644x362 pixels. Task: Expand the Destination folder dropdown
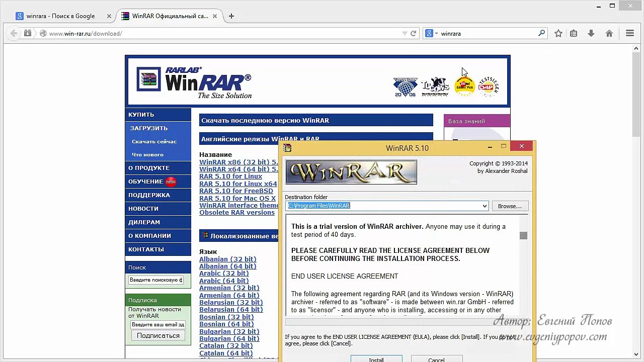pos(485,206)
